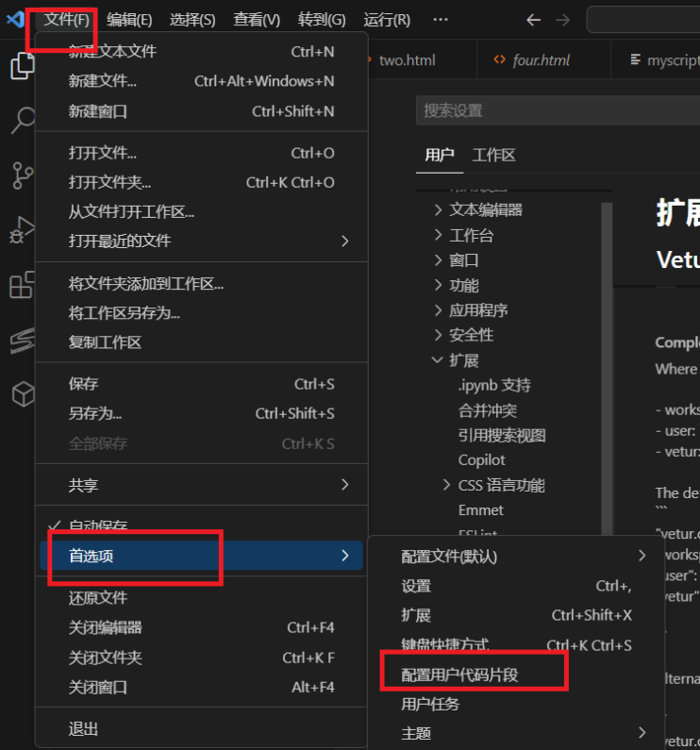Screen dimensions: 700x750
Task: Choose 配置用户代码片段 submenu item
Action: coord(516,675)
